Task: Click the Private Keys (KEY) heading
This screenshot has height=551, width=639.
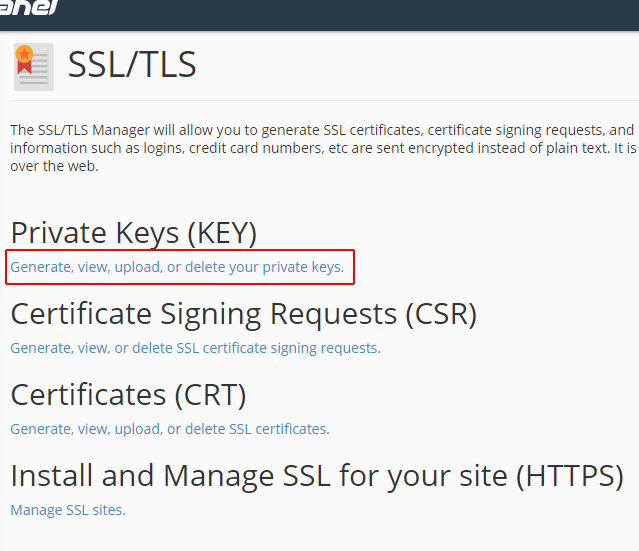Action: pyautogui.click(x=134, y=233)
